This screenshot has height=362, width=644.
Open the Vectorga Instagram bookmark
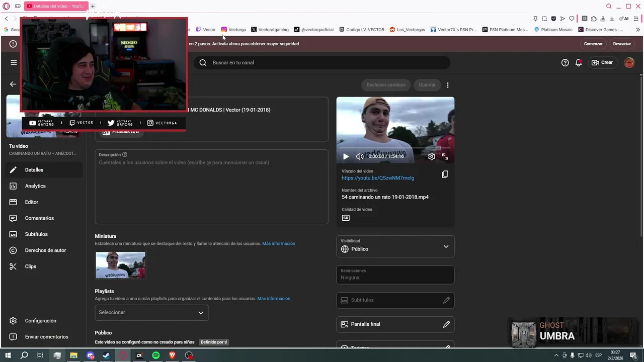click(x=233, y=30)
